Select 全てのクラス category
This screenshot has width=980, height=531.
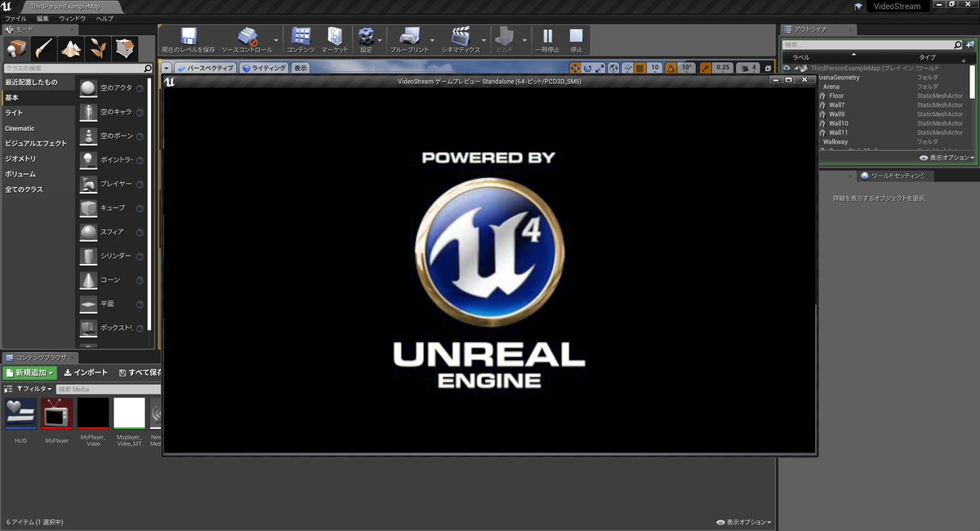(x=38, y=190)
